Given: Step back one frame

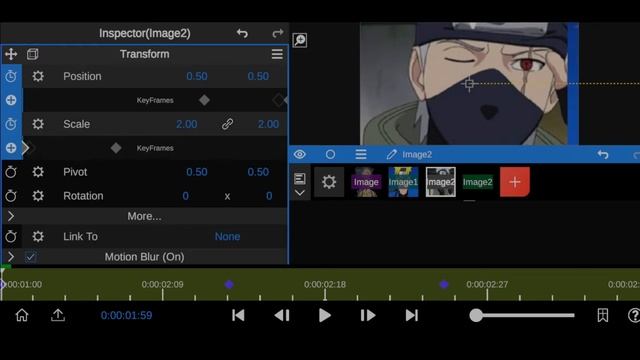Looking at the screenshot, I should pos(282,315).
